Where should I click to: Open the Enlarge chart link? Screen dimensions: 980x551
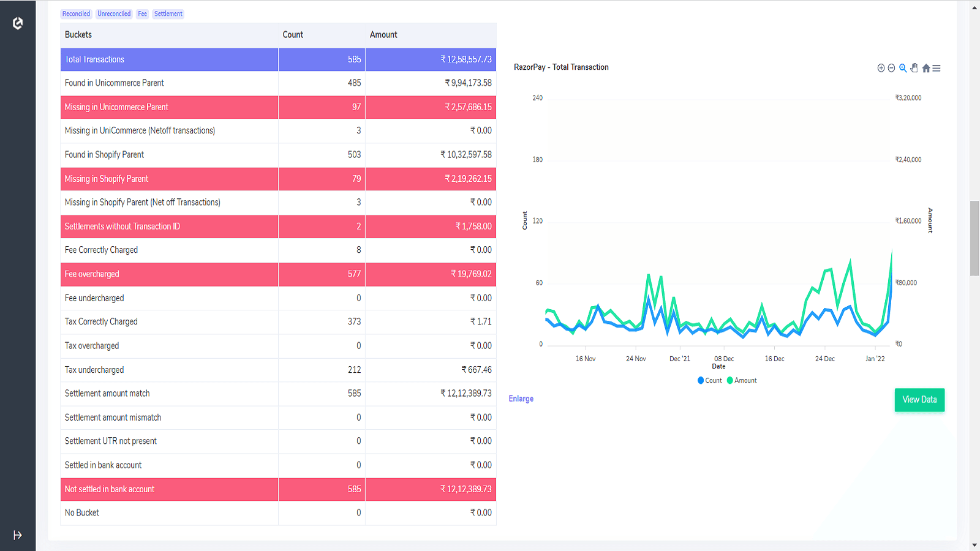click(521, 399)
